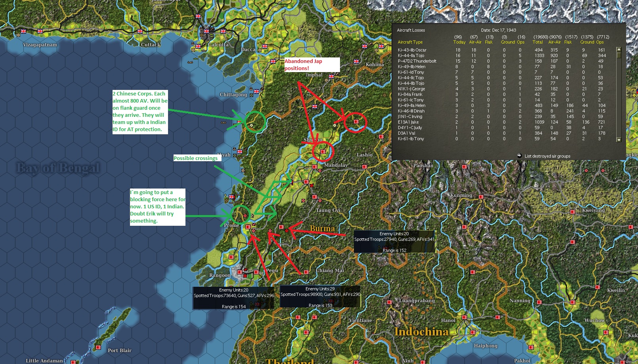The image size is (638, 364).
Task: Click the Today losses column header
Action: [x=459, y=42]
